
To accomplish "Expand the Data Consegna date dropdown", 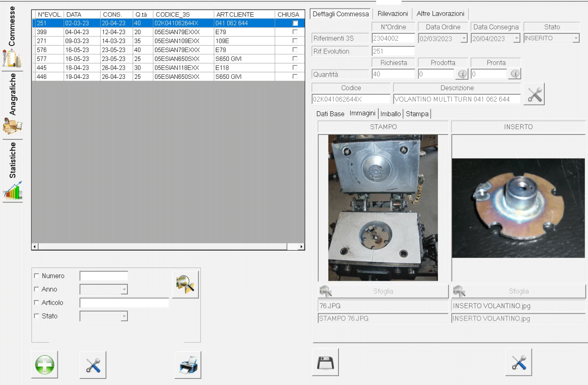I will [516, 39].
